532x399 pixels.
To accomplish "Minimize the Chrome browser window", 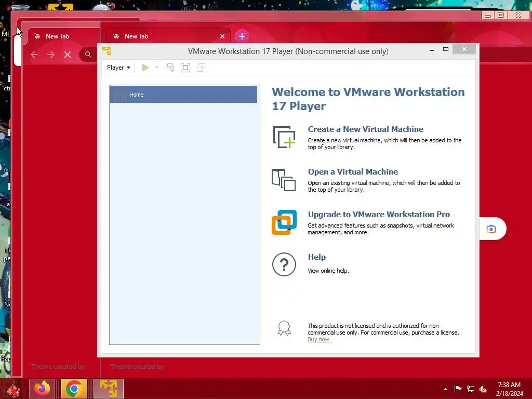I will pos(488,15).
